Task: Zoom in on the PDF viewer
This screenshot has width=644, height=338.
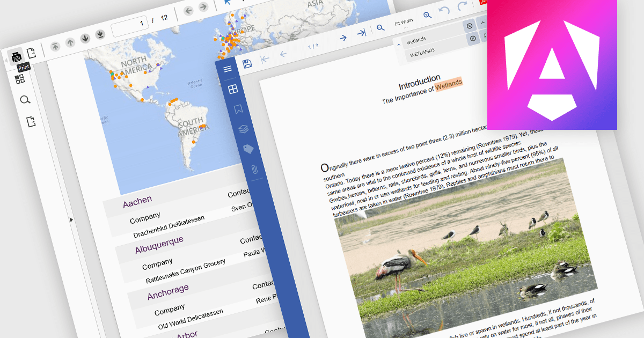Action: click(427, 16)
